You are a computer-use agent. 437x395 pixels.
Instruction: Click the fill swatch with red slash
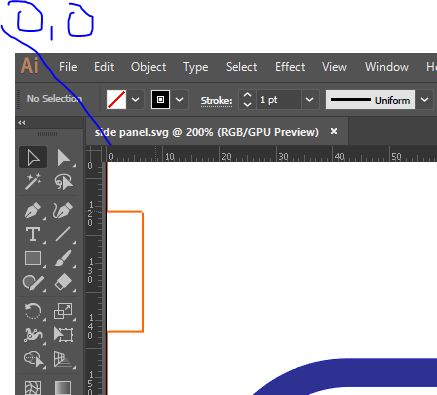(116, 99)
